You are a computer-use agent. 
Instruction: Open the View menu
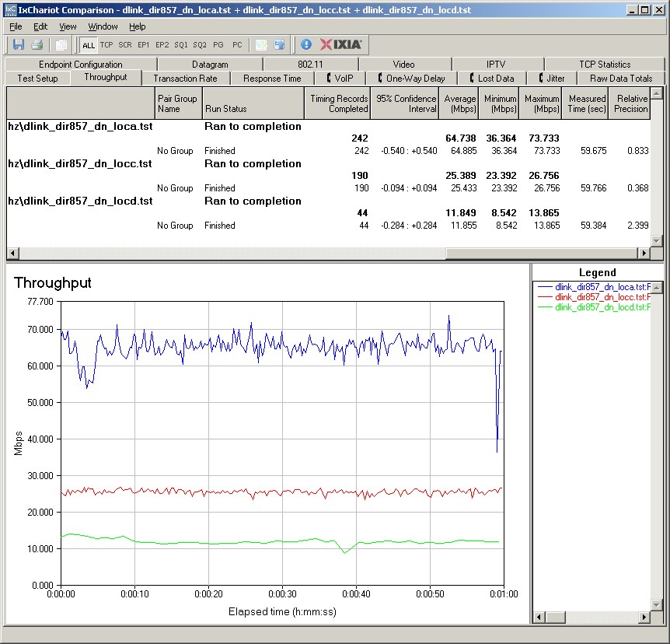click(x=68, y=26)
